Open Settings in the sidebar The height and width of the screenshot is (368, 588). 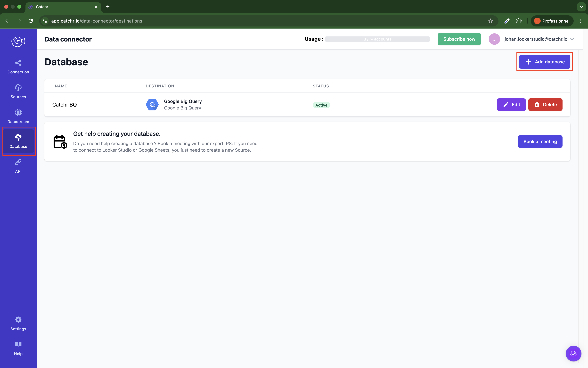click(18, 323)
